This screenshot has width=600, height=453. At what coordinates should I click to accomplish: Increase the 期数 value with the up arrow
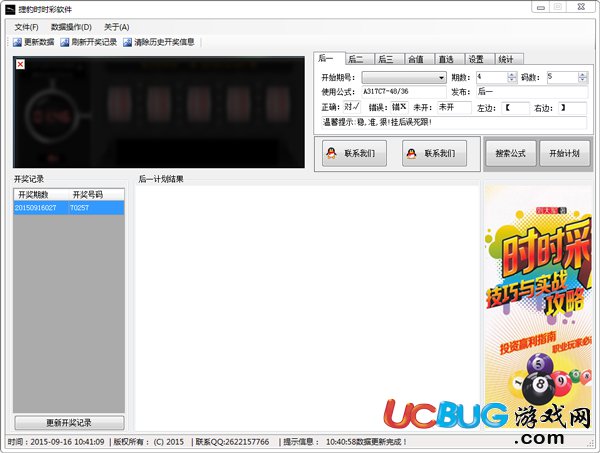tap(512, 75)
